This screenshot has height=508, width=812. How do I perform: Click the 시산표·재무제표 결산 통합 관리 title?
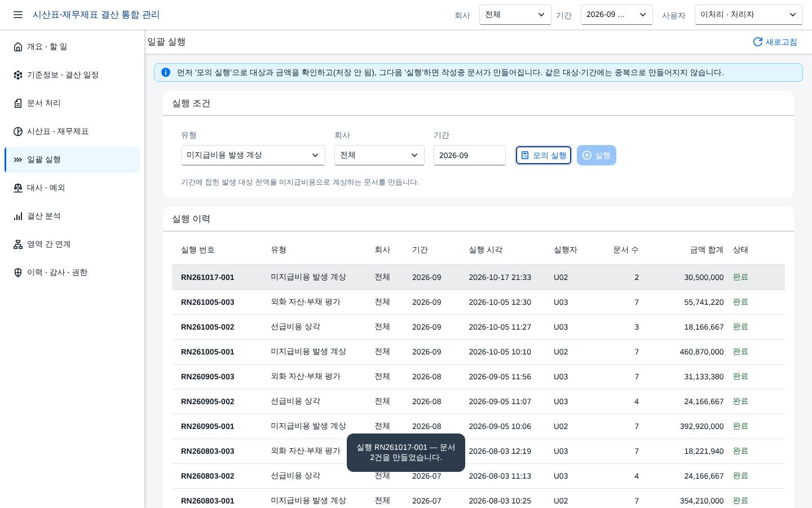(96, 15)
